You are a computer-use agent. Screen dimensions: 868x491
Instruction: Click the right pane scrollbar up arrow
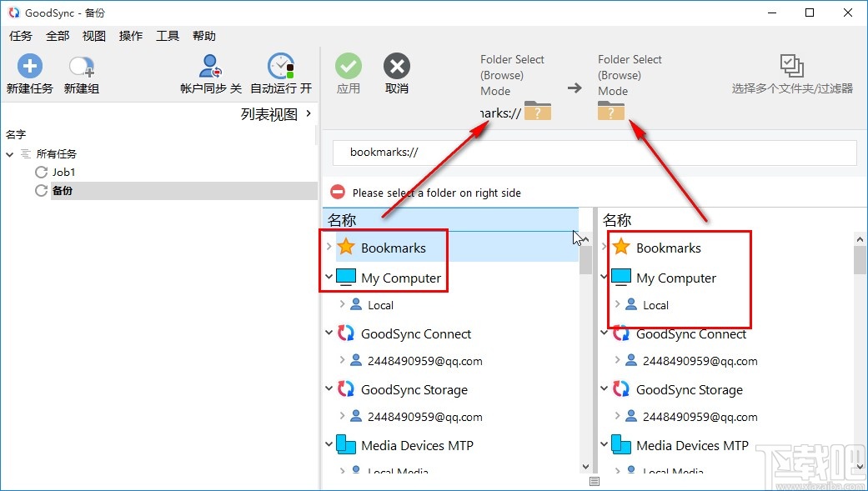[x=860, y=239]
